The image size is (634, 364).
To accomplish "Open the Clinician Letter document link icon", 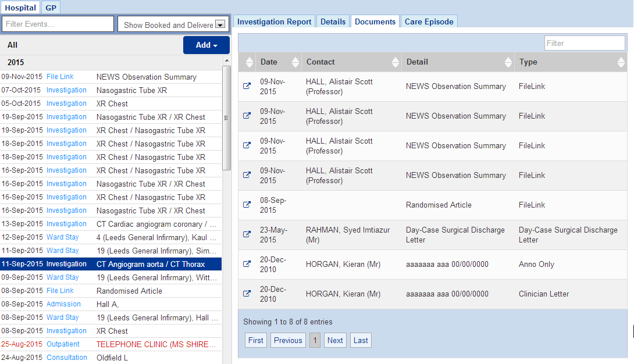I will click(x=247, y=294).
